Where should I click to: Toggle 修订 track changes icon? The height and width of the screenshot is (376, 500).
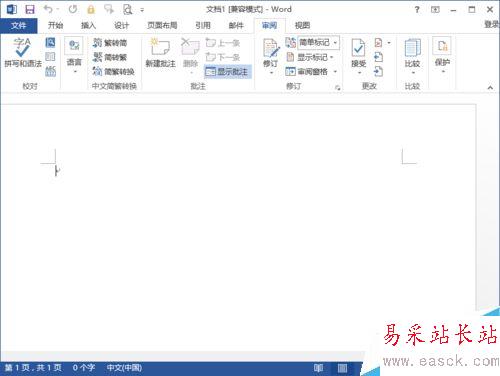[x=270, y=48]
